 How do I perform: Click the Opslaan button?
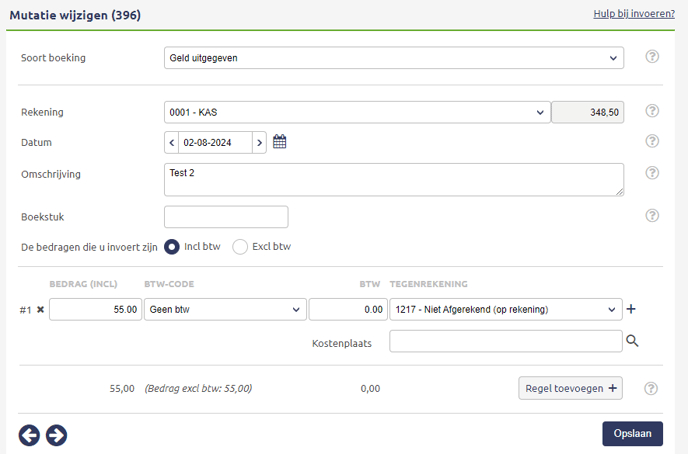coord(632,433)
